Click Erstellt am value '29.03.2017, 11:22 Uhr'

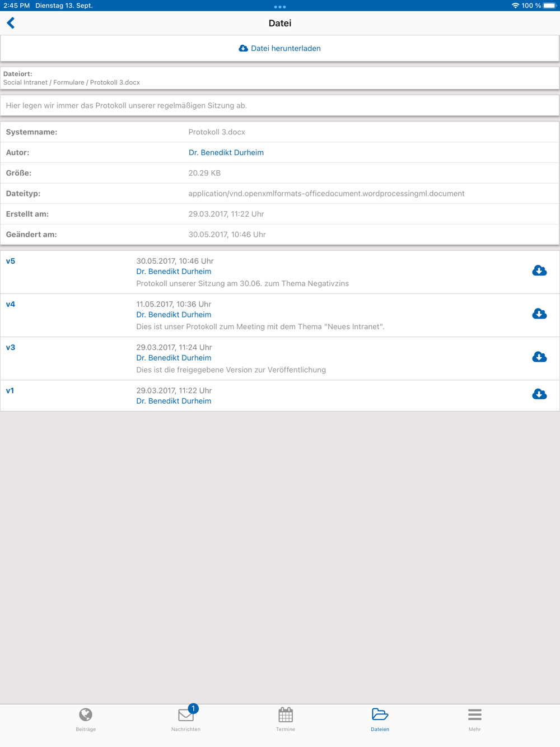point(226,214)
